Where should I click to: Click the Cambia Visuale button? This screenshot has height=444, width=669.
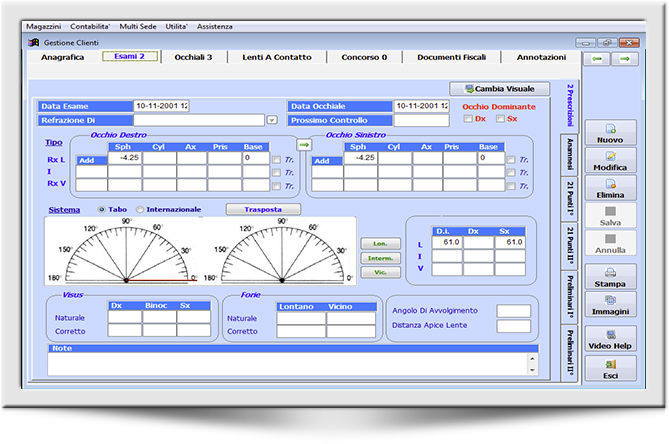coord(500,89)
